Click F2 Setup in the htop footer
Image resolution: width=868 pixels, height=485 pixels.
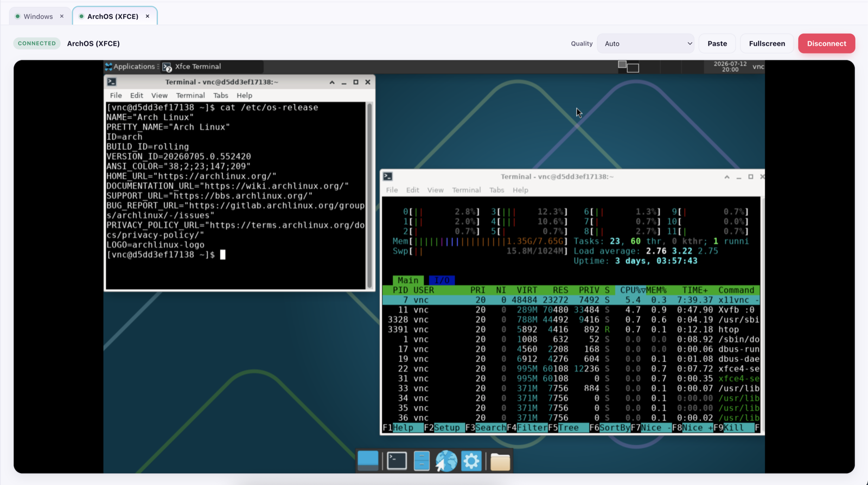pyautogui.click(x=444, y=427)
